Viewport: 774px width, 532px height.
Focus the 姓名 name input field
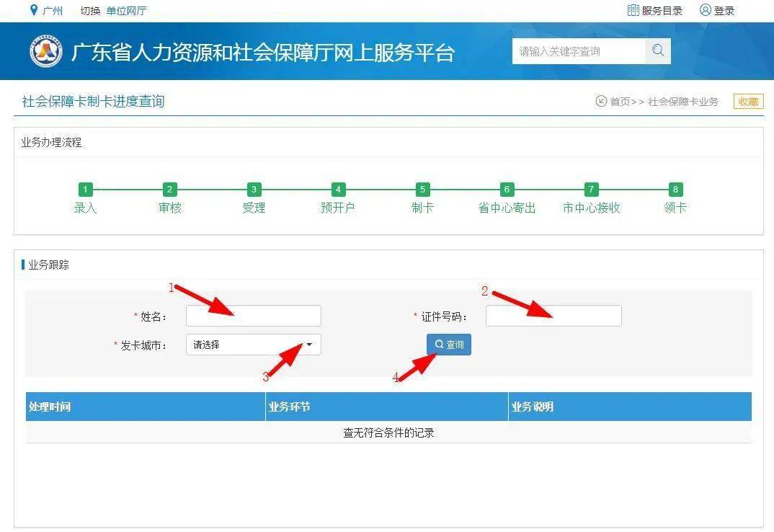coord(253,316)
